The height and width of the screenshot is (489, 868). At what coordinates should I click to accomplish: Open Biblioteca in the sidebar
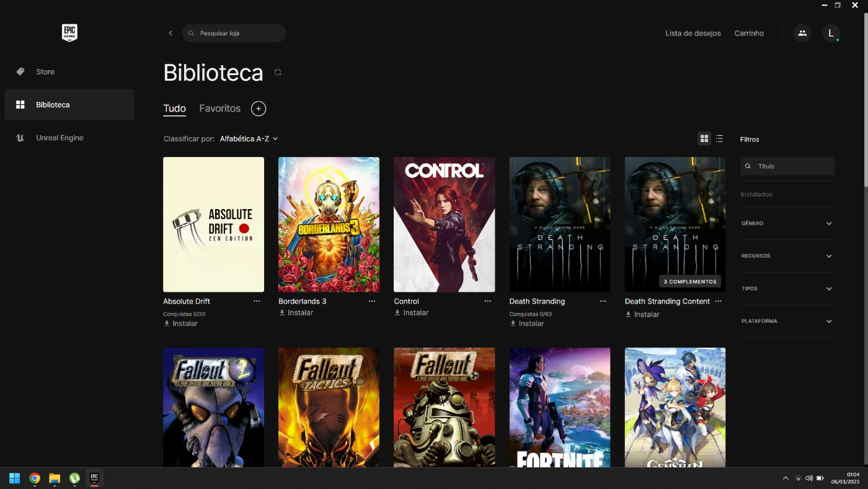pos(69,105)
